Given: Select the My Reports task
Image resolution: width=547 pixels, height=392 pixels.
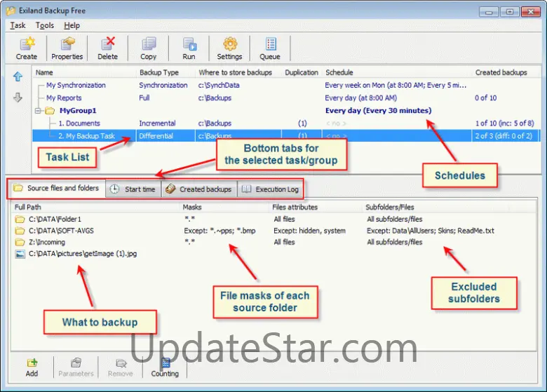Looking at the screenshot, I should pyautogui.click(x=65, y=98).
